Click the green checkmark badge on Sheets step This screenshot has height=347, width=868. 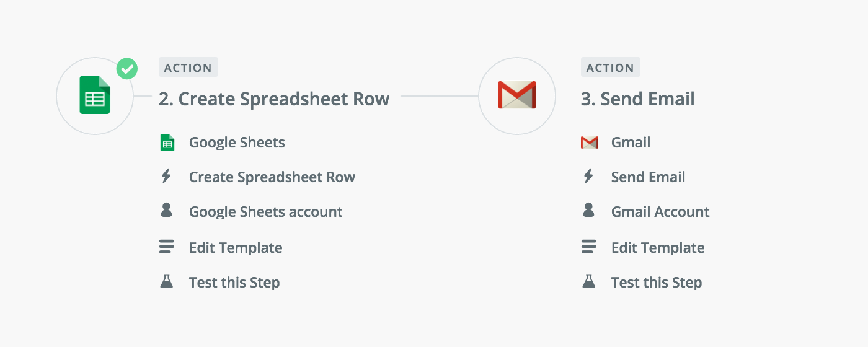(127, 68)
